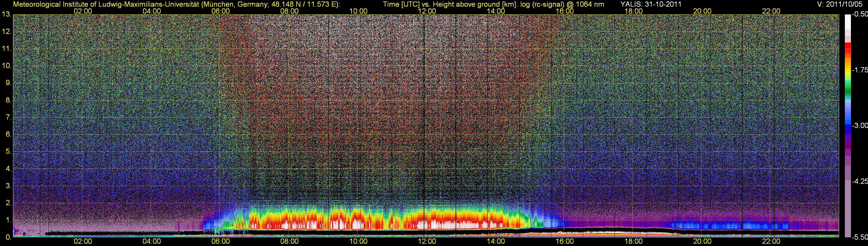Click the 10:00 label on the bottom time axis

[x=358, y=242]
